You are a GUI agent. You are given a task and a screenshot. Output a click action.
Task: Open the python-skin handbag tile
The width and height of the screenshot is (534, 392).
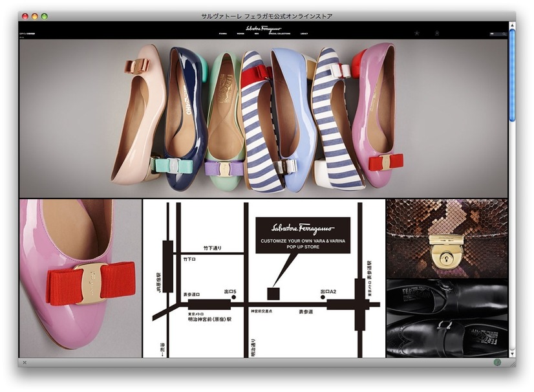(447, 239)
